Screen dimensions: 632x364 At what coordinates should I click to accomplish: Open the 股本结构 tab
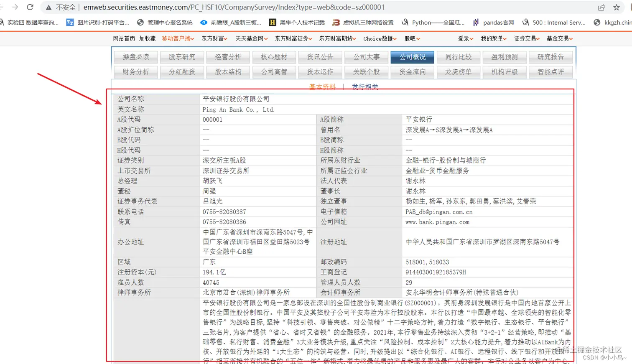(x=228, y=72)
